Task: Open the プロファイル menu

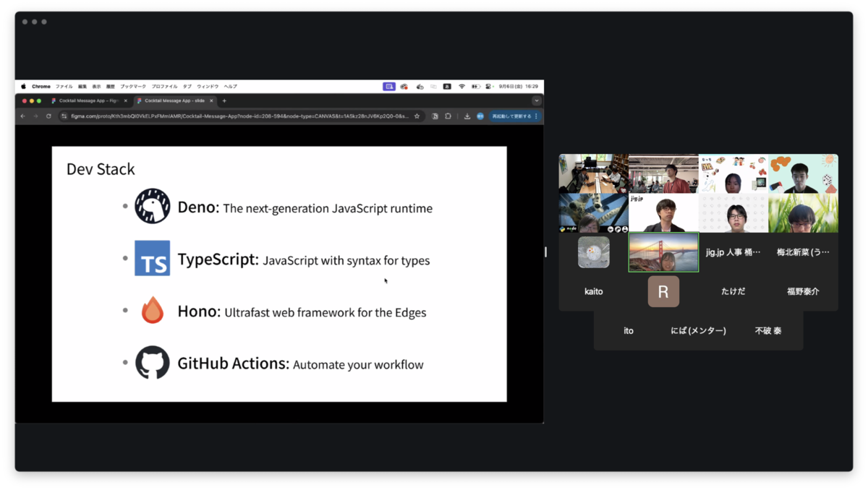Action: click(164, 86)
